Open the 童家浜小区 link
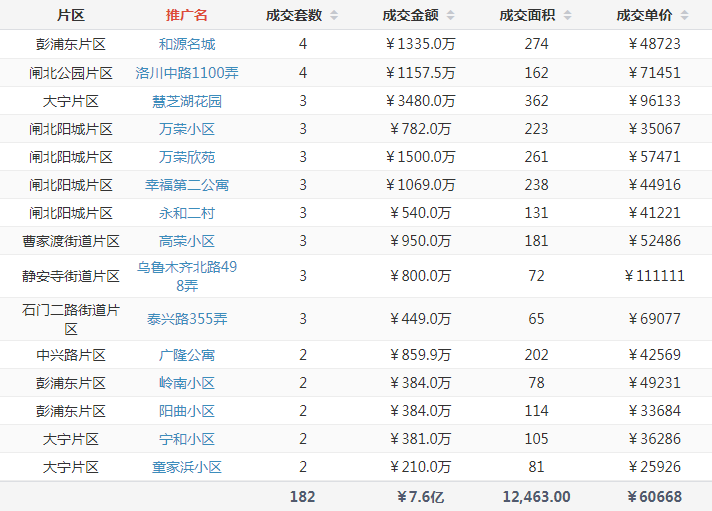Image resolution: width=712 pixels, height=511 pixels. [187, 467]
